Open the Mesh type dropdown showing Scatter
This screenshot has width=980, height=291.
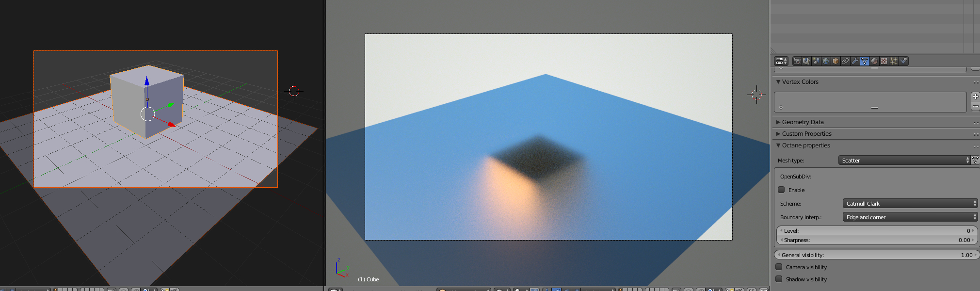pos(904,160)
